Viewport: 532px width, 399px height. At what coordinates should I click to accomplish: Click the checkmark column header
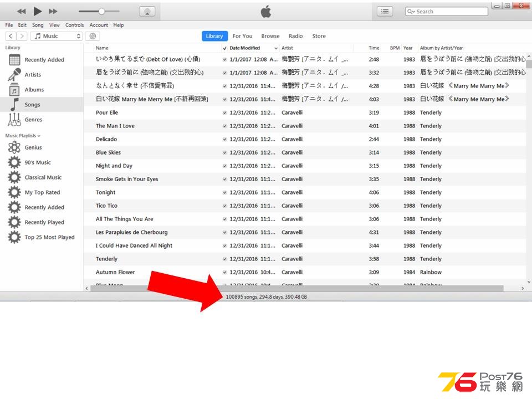224,48
